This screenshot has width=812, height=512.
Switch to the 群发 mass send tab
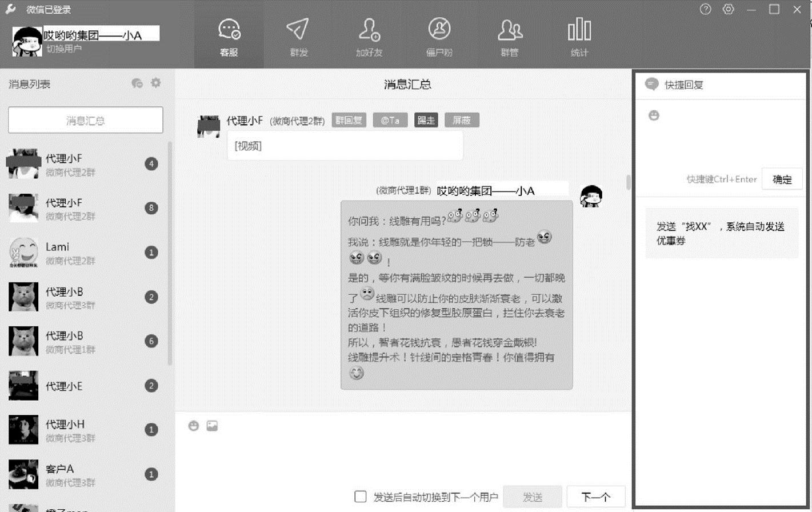[x=298, y=37]
